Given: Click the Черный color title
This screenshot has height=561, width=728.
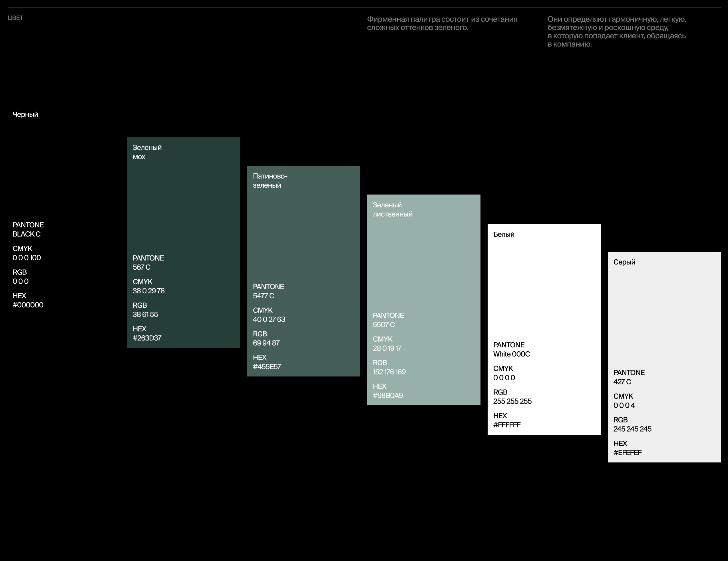Looking at the screenshot, I should [25, 115].
